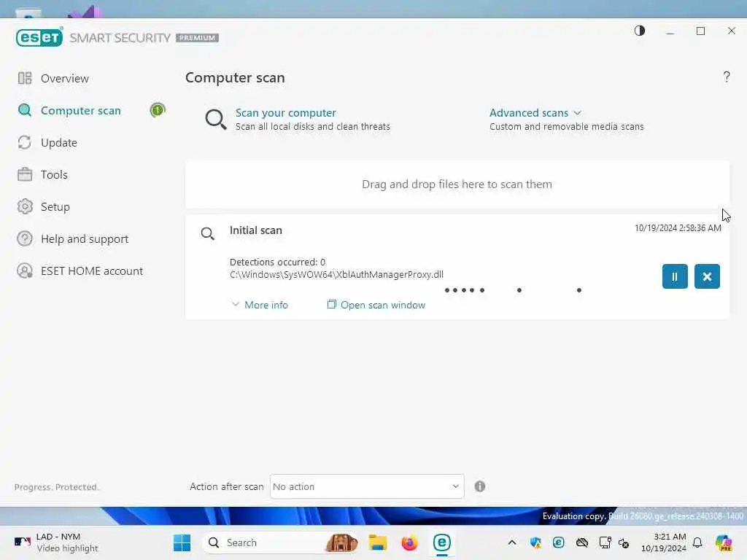This screenshot has height=560, width=747.
Task: Show hidden tray icons chevron
Action: [x=511, y=542]
